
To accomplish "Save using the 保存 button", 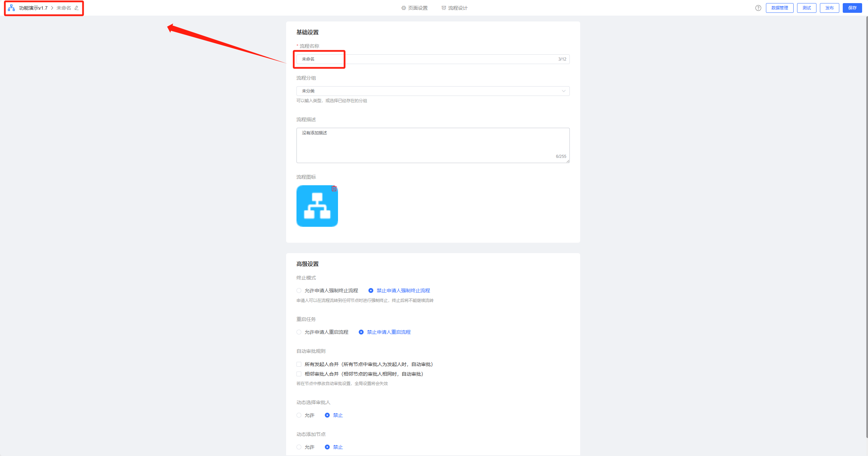I will click(852, 8).
